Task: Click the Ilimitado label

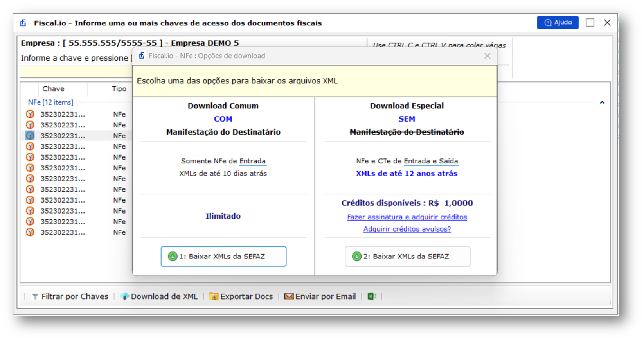Action: 223,216
